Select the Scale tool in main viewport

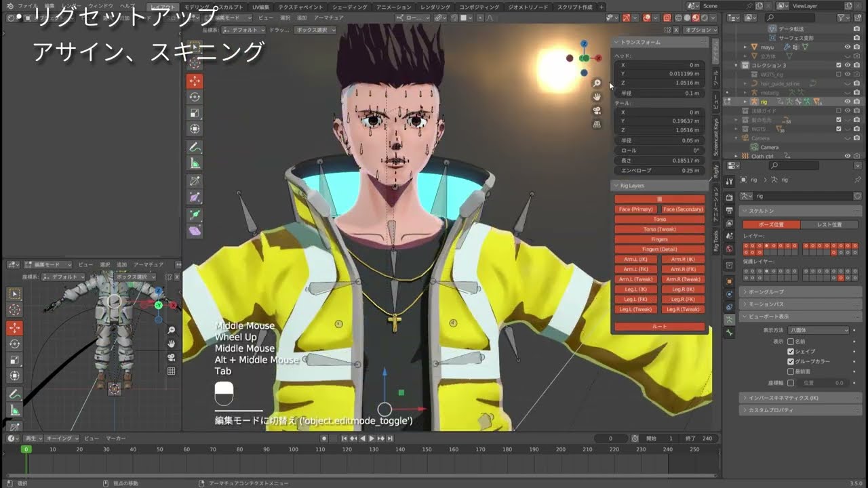point(195,113)
